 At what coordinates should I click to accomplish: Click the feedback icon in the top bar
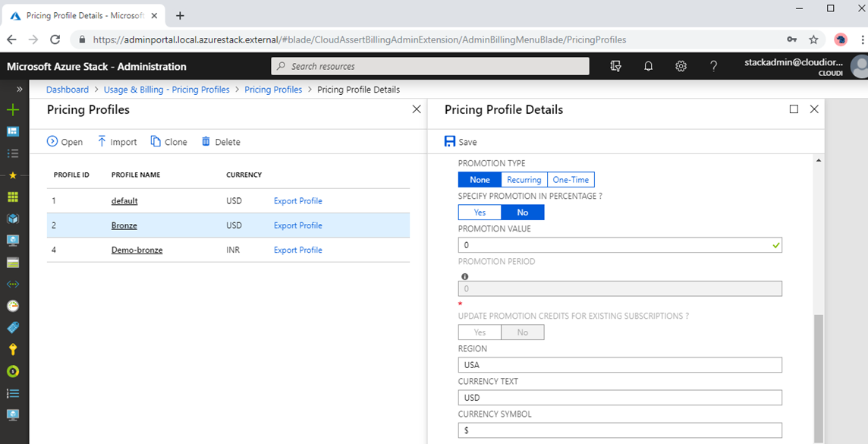tap(615, 66)
